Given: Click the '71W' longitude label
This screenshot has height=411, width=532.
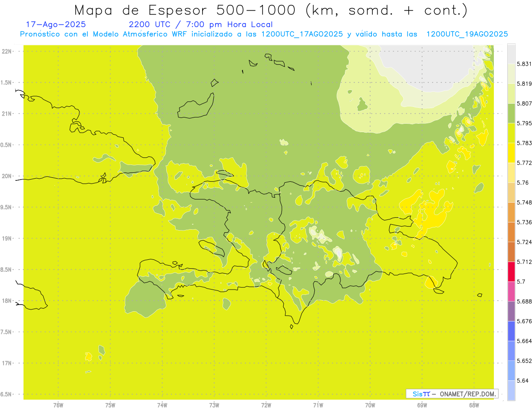Looking at the screenshot, I should tap(318, 405).
